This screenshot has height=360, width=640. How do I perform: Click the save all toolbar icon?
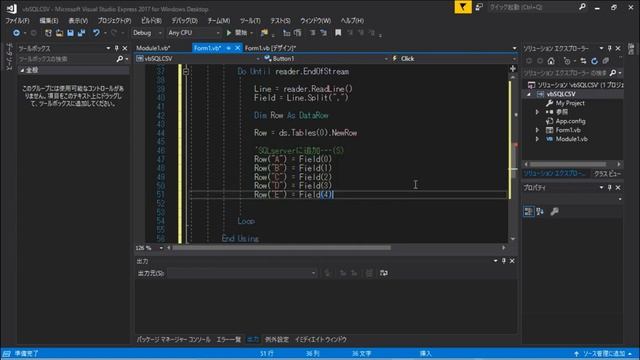tap(81, 33)
